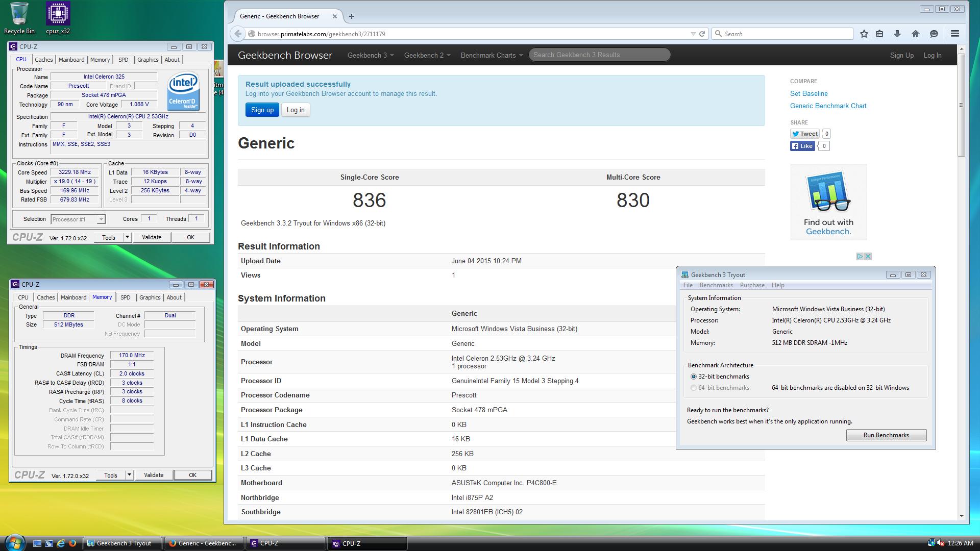The image size is (980, 551).
Task: Open File menu in Geekbench 3 Tryout
Action: 688,285
